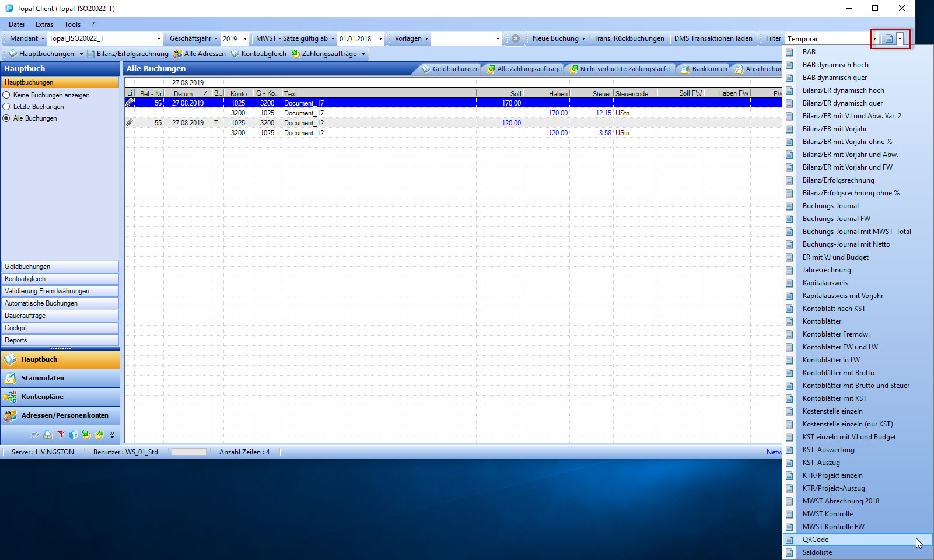Select the "Keine Buchungen anzeigen" radio button

pos(7,95)
